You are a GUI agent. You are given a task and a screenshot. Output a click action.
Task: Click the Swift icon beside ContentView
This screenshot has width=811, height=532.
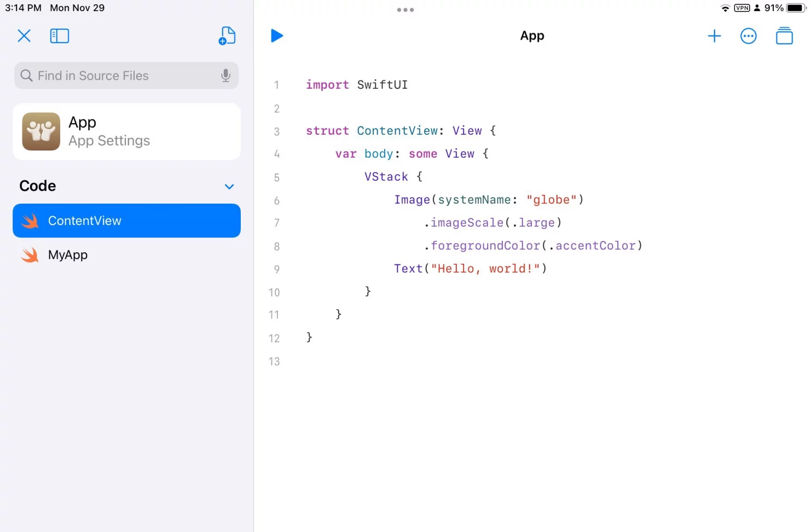[30, 221]
